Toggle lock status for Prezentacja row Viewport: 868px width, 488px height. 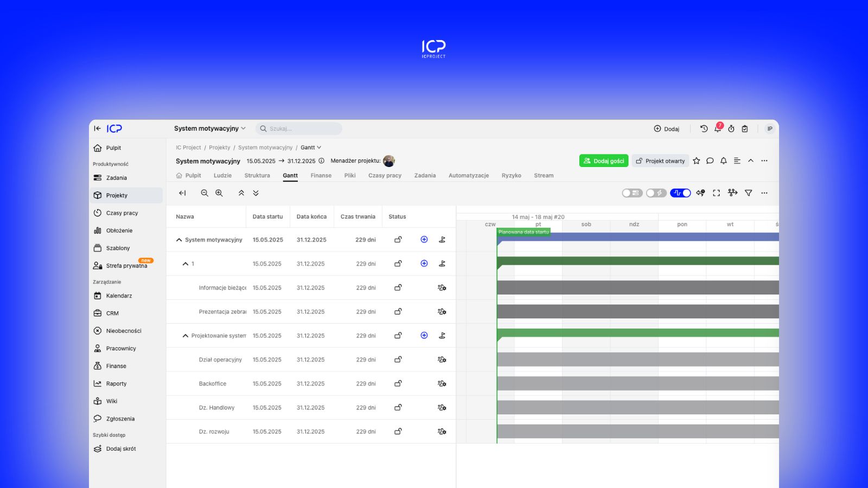pos(398,312)
